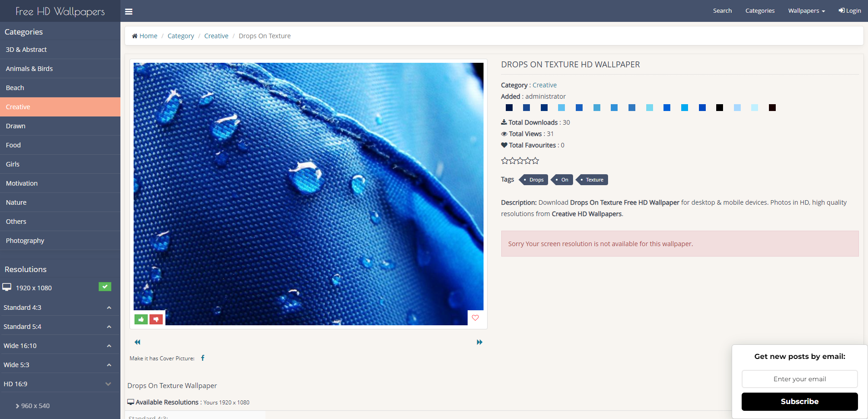Click the Enter your email field

coord(799,379)
